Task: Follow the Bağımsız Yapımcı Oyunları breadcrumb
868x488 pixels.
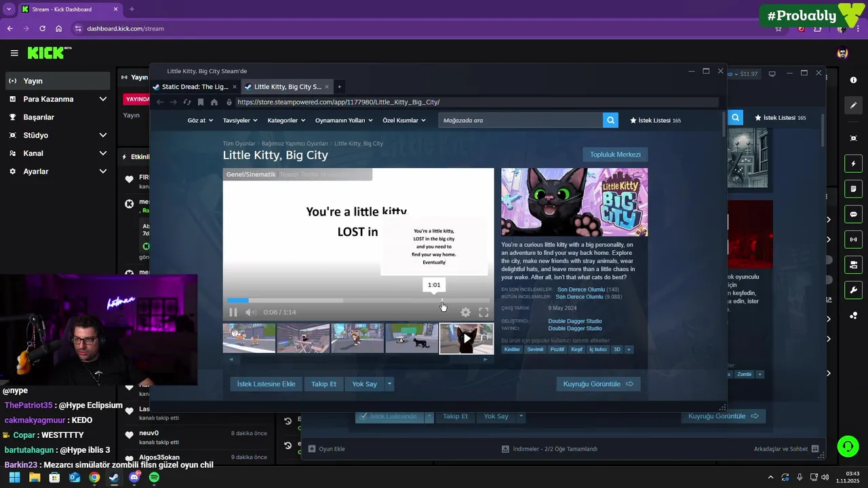Action: (x=294, y=144)
